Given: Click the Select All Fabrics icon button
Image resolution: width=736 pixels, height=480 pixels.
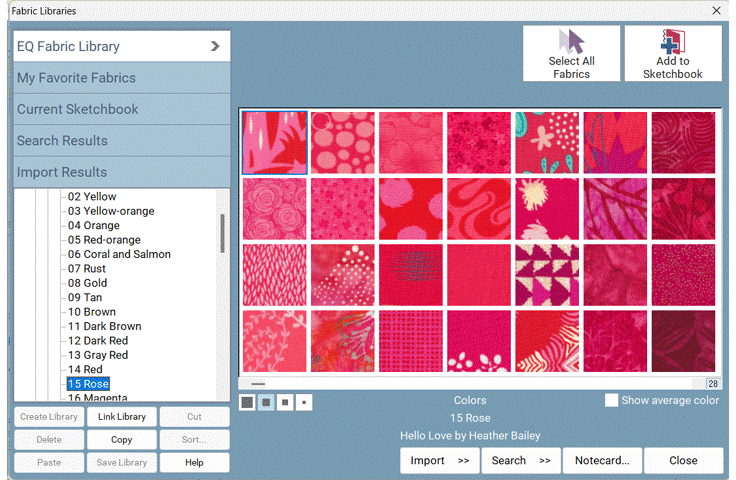Looking at the screenshot, I should tap(571, 54).
